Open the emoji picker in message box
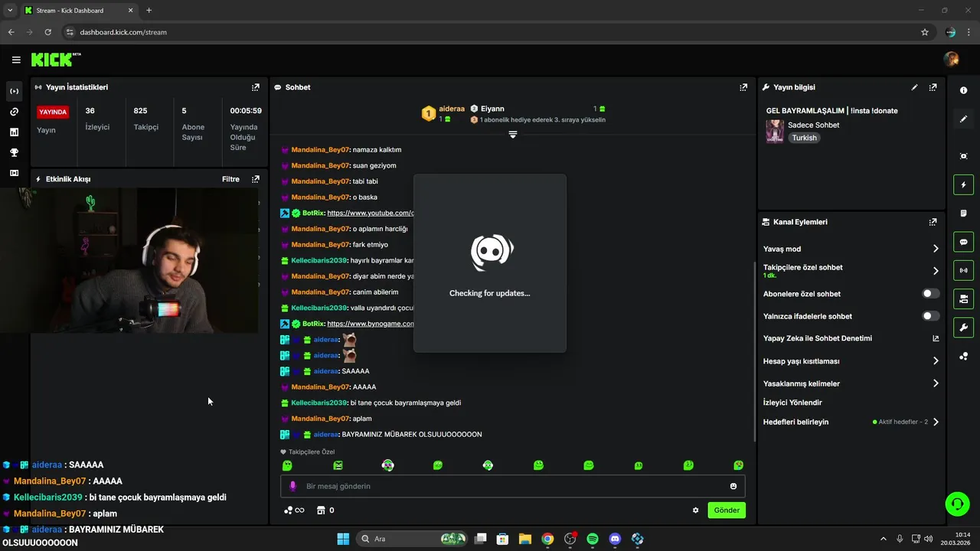 [733, 486]
